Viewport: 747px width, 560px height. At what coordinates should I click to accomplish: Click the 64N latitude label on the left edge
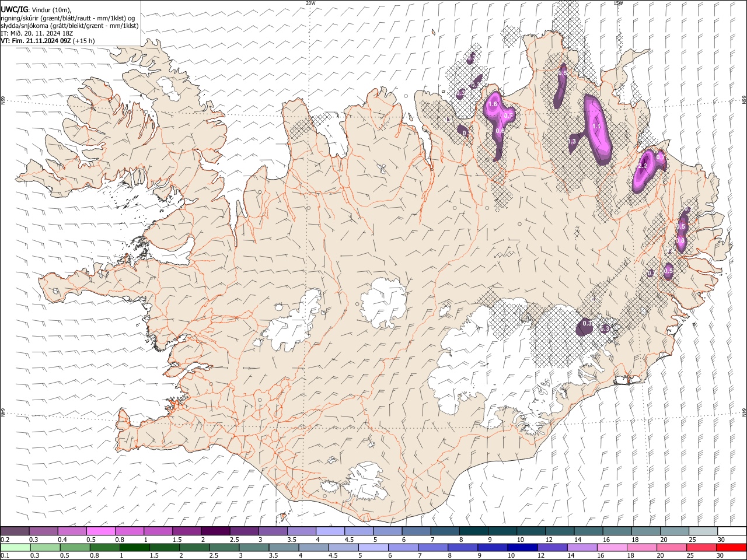(3, 413)
